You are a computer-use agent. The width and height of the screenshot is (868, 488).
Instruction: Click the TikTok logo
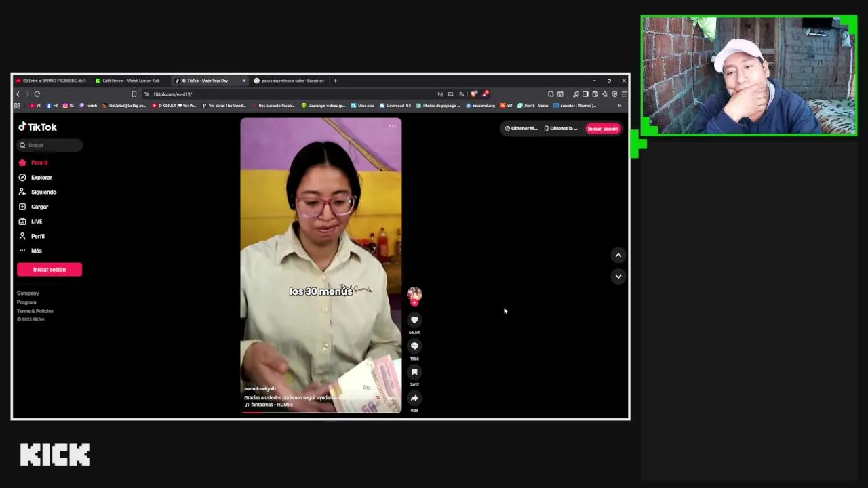(x=37, y=127)
